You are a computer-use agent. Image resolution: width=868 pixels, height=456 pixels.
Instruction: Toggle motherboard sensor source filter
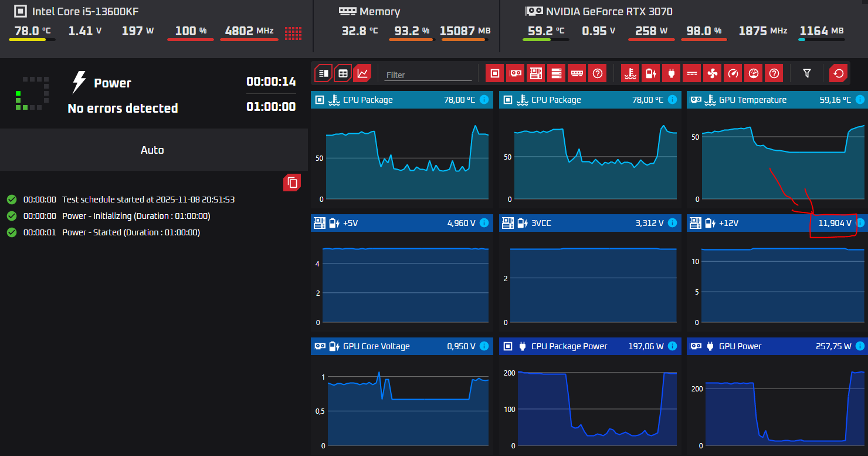(x=536, y=73)
